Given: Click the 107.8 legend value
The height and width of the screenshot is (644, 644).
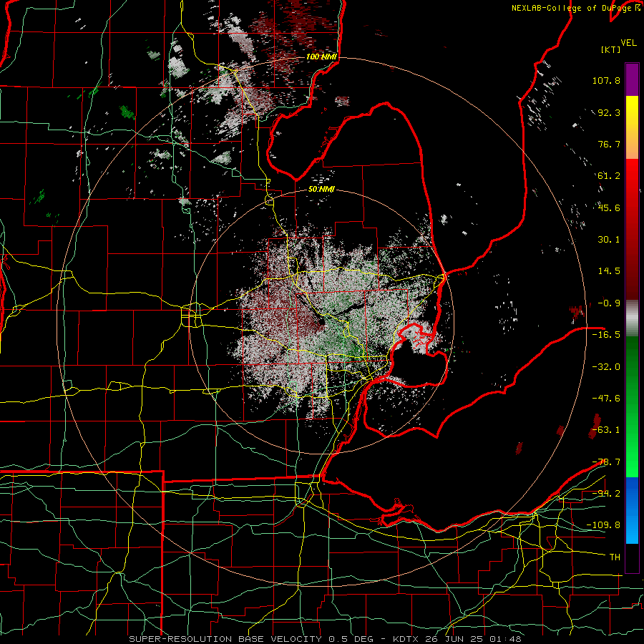Looking at the screenshot, I should click(606, 80).
